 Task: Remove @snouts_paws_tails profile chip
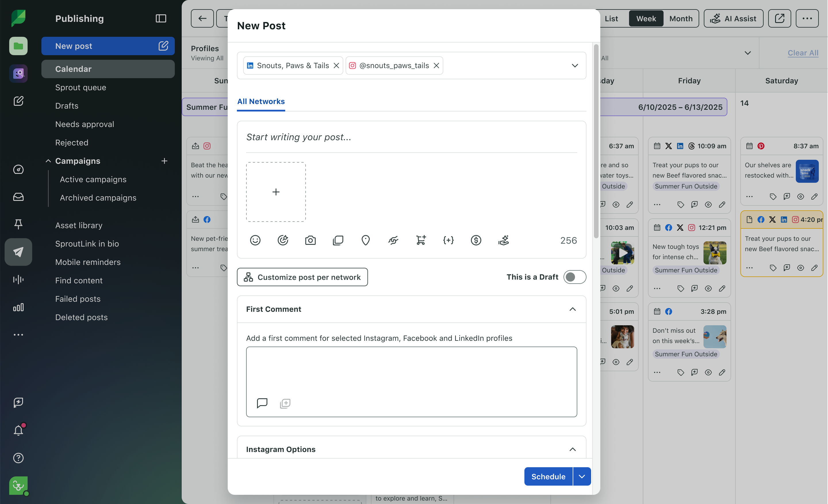click(436, 66)
